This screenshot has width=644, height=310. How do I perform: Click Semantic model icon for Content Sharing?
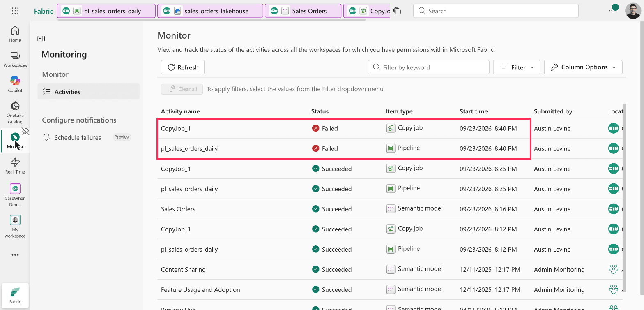click(391, 269)
